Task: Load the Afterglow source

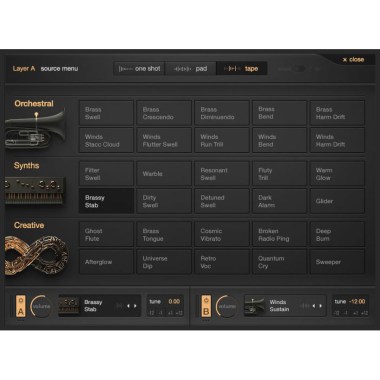Action: (x=106, y=262)
